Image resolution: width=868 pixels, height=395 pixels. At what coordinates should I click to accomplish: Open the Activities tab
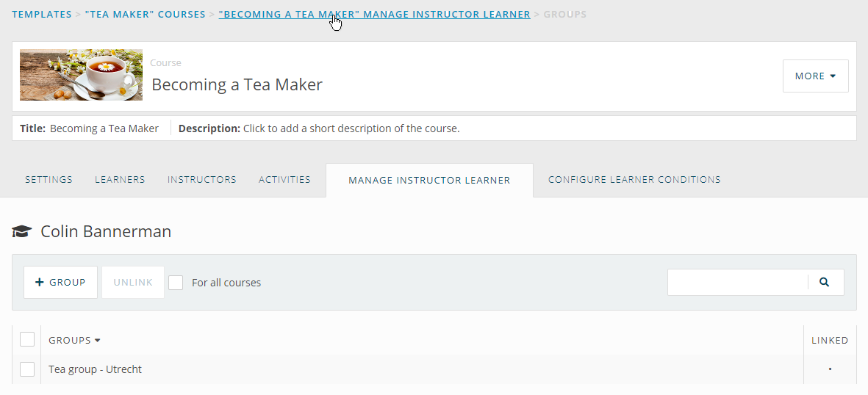pos(284,180)
